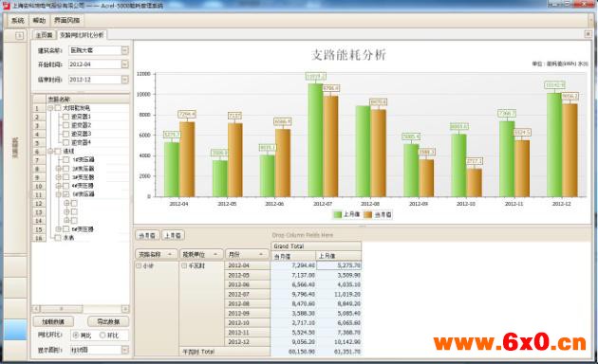Select the 环比 radio button
The width and height of the screenshot is (598, 364).
[103, 336]
